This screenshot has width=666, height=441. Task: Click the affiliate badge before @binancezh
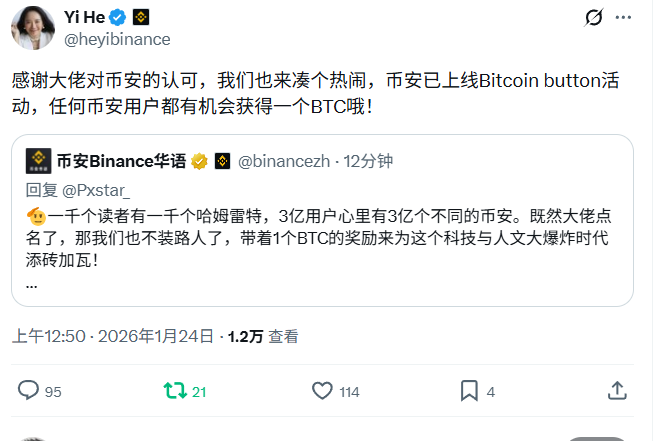pyautogui.click(x=223, y=160)
